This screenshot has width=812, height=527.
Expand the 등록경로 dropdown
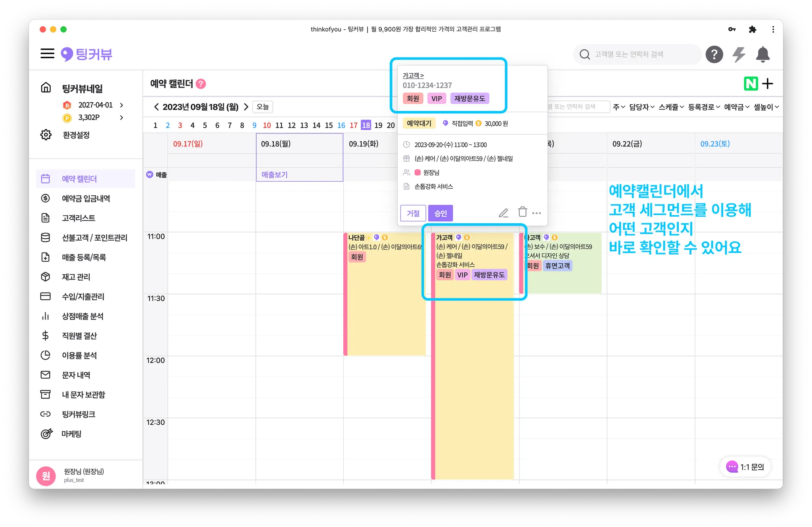click(703, 107)
